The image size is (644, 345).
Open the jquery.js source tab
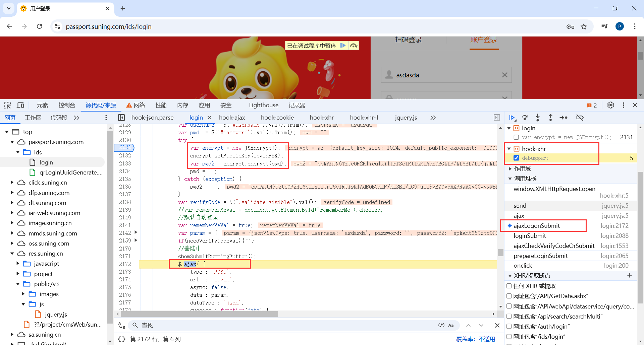(406, 118)
